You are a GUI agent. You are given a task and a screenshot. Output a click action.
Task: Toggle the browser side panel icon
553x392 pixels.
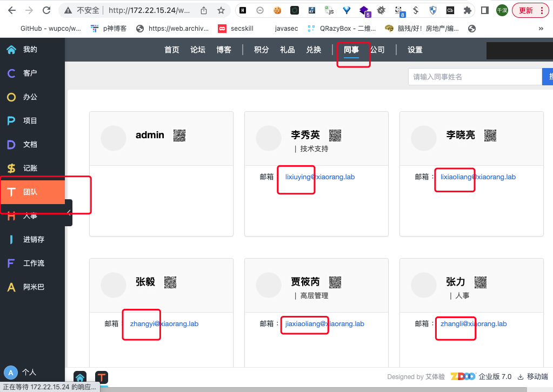pos(485,11)
